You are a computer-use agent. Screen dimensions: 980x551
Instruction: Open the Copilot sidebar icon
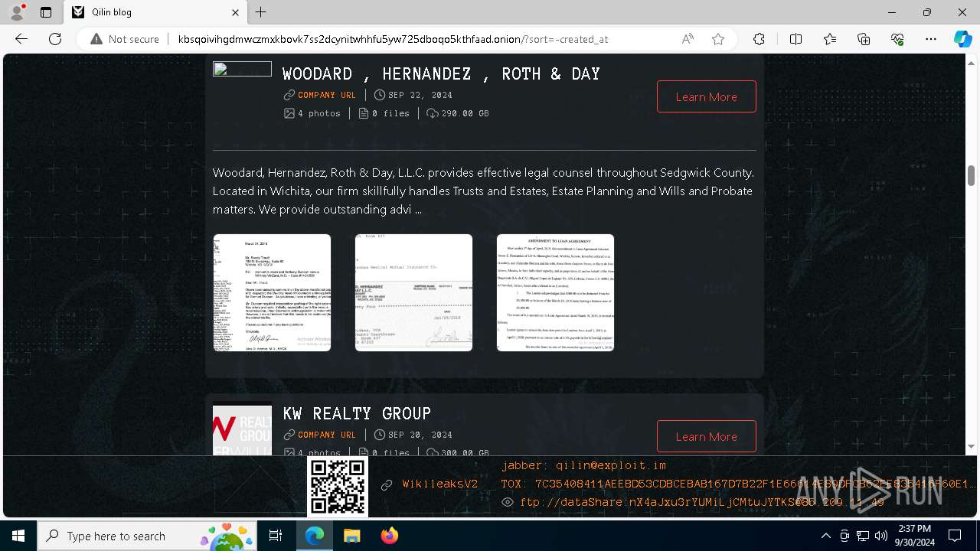[x=962, y=39]
